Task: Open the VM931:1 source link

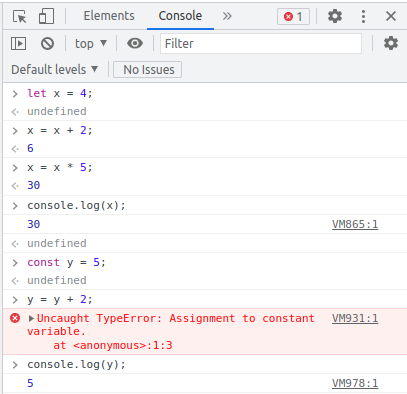Action: [355, 318]
